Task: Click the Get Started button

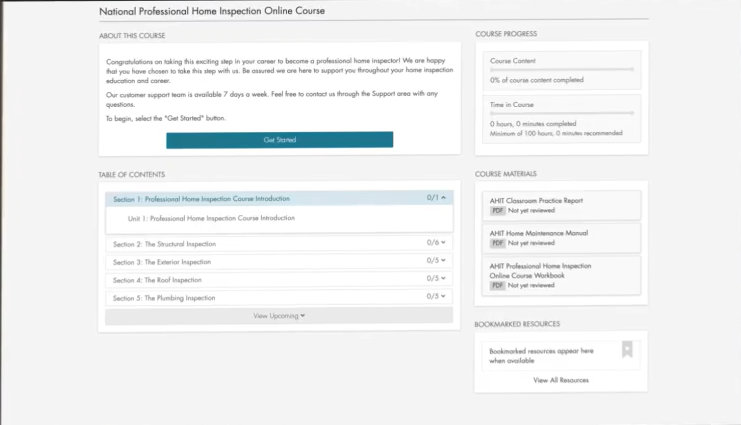Action: 279,140
